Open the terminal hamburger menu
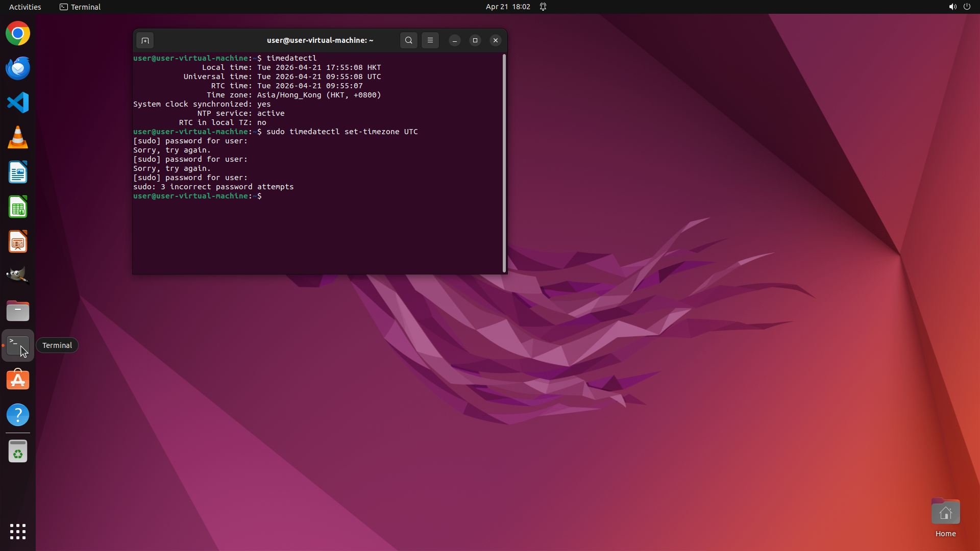 pyautogui.click(x=430, y=40)
